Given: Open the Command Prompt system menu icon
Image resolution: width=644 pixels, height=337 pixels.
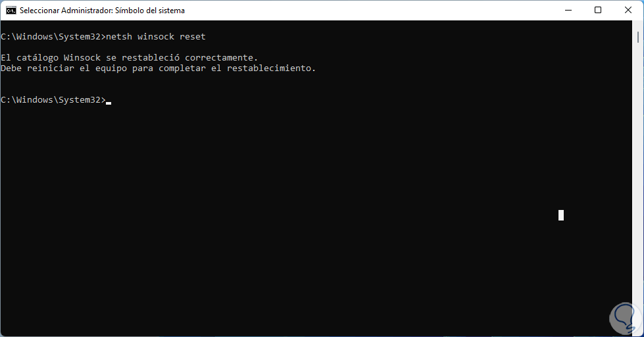Looking at the screenshot, I should click(11, 11).
